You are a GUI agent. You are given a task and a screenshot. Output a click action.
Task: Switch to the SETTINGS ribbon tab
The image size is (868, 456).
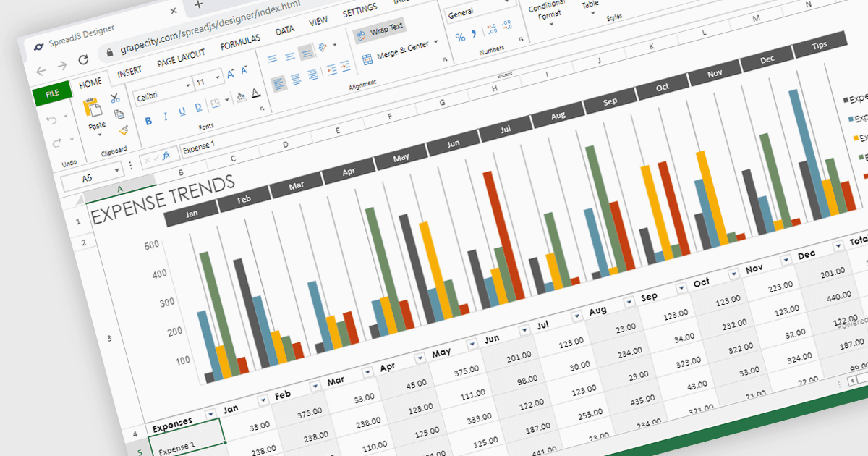[x=359, y=11]
